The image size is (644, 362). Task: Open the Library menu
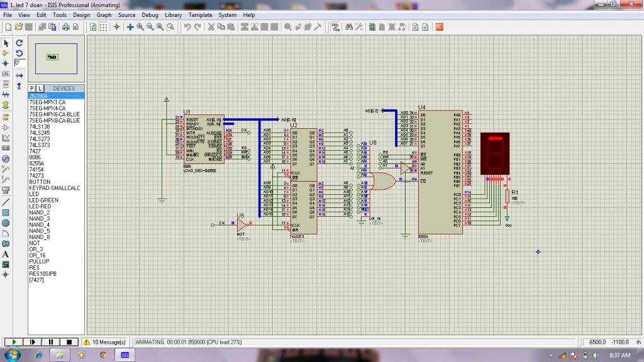click(174, 14)
